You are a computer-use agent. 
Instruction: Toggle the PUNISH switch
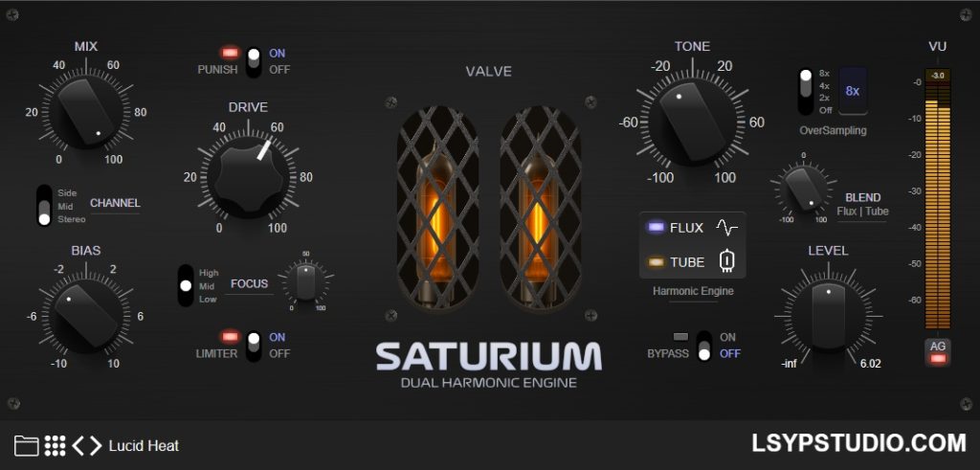[253, 61]
